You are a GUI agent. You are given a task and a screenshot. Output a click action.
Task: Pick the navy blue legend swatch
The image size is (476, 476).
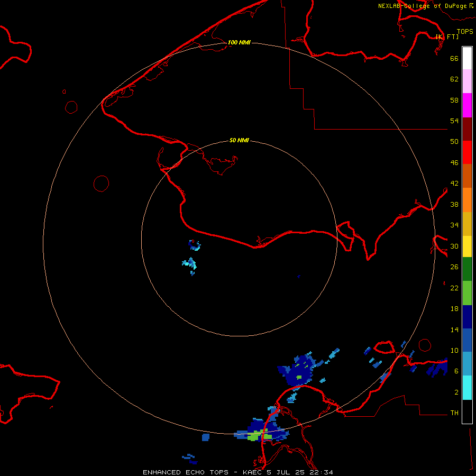click(x=467, y=317)
